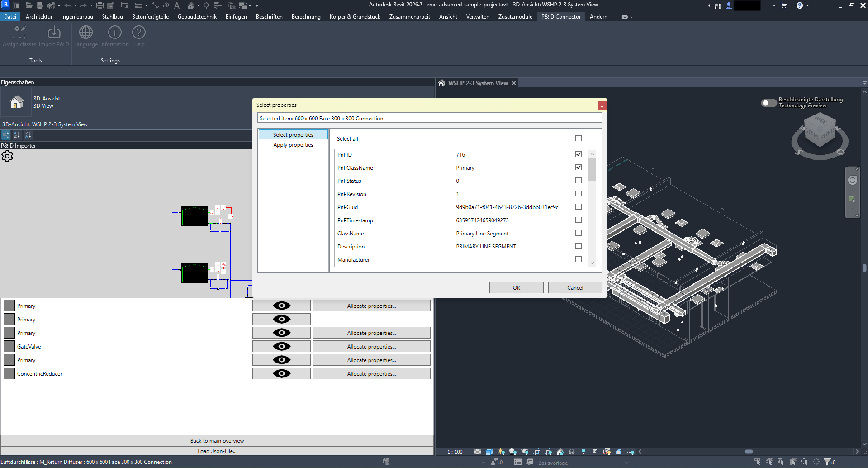
Task: Open the Basisvorlage dropdown in the status bar
Action: coord(626,462)
